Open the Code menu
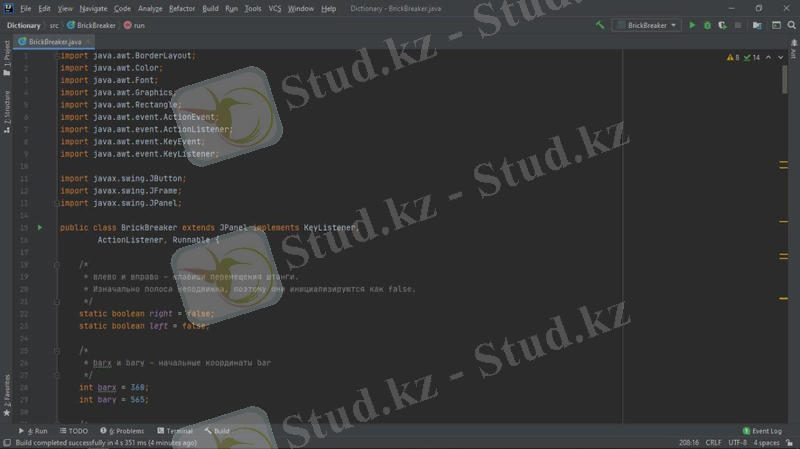The image size is (800, 449). pos(122,9)
